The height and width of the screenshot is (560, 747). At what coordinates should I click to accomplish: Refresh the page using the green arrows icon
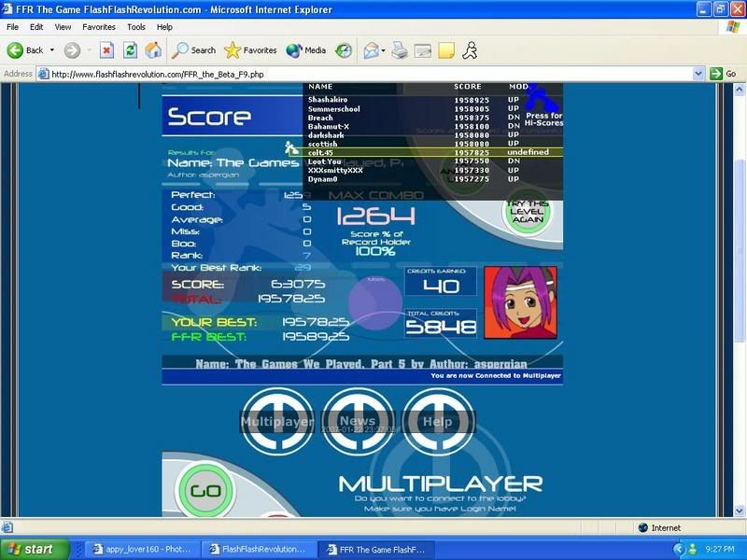pyautogui.click(x=130, y=50)
